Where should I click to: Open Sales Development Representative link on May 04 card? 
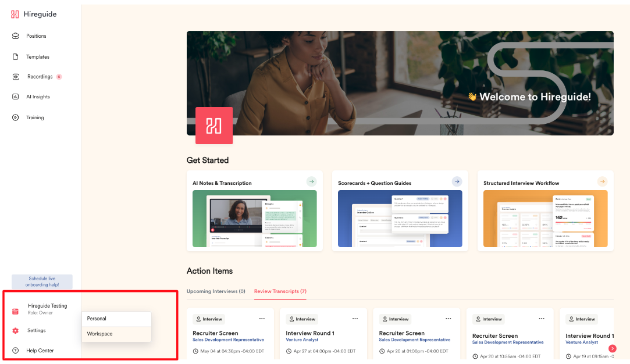[228, 340]
